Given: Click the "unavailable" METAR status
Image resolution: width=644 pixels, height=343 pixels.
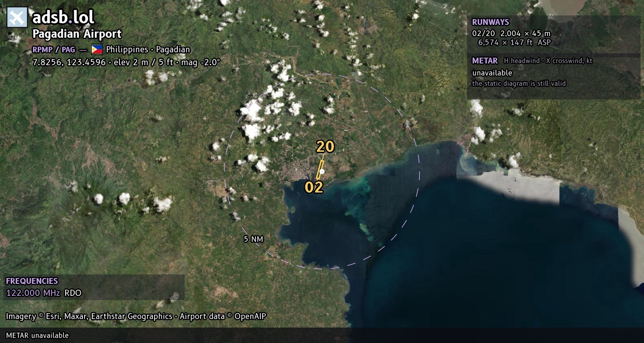Looking at the screenshot, I should pyautogui.click(x=492, y=73).
